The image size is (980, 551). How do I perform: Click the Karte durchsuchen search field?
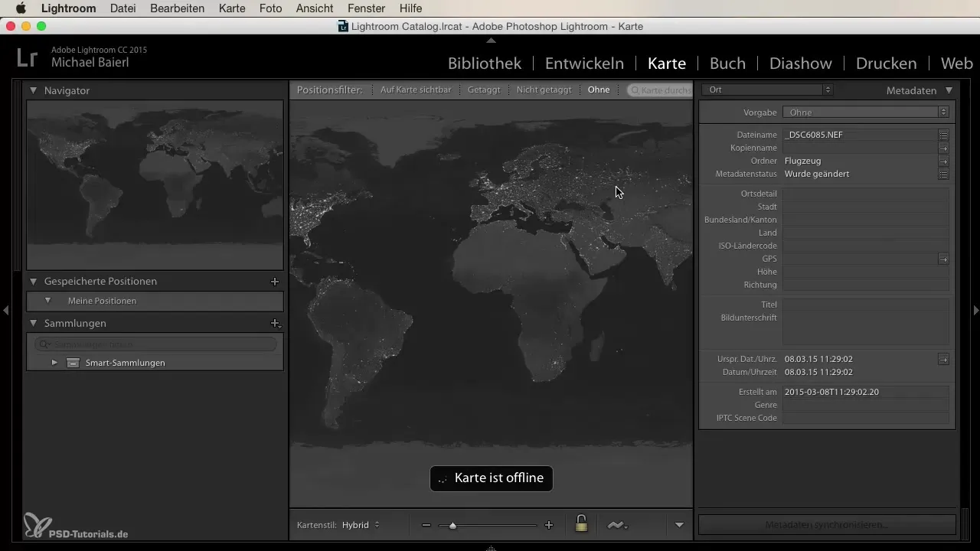[659, 90]
